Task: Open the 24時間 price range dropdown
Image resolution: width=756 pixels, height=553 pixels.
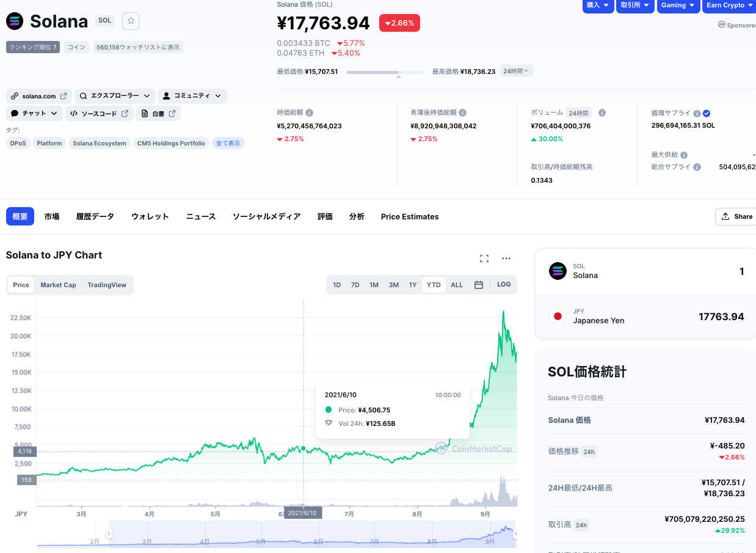Action: (x=517, y=71)
